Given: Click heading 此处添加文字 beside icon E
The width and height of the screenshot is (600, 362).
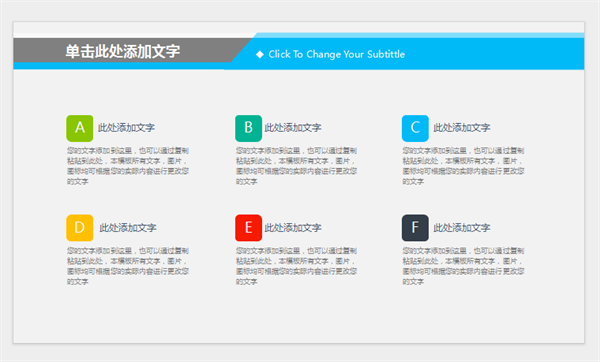Looking at the screenshot, I should pos(293,228).
